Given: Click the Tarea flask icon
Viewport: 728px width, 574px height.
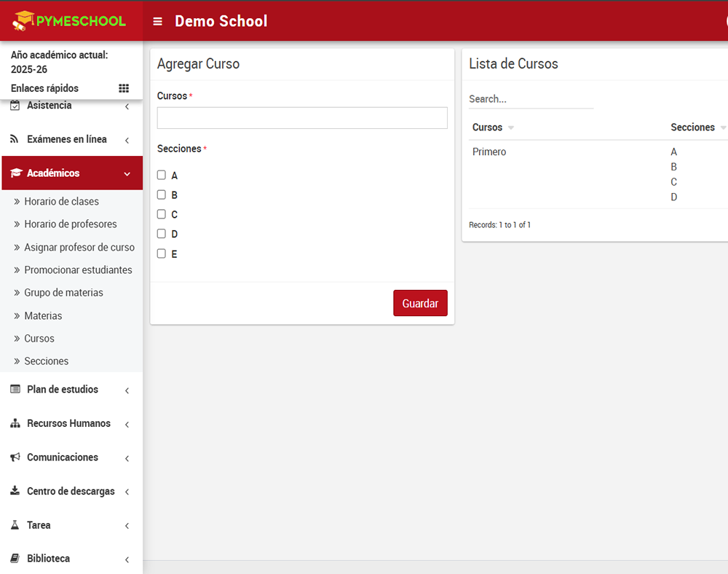Looking at the screenshot, I should pos(15,525).
